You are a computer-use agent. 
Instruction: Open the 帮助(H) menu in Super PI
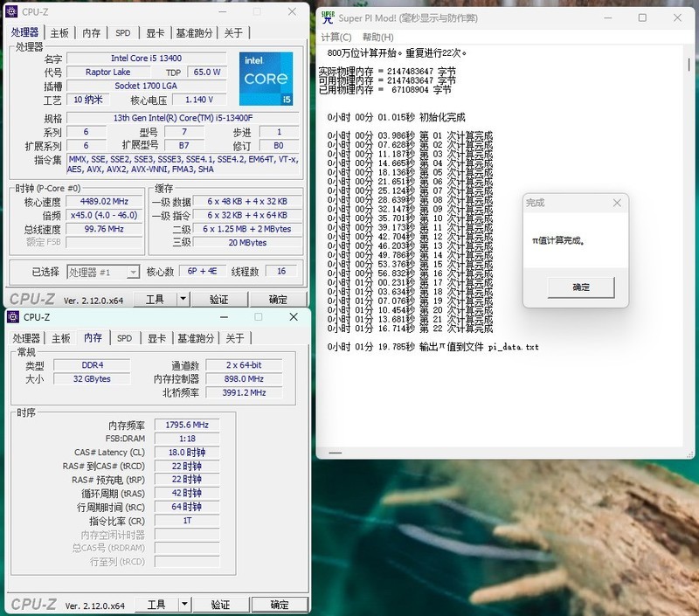click(378, 37)
